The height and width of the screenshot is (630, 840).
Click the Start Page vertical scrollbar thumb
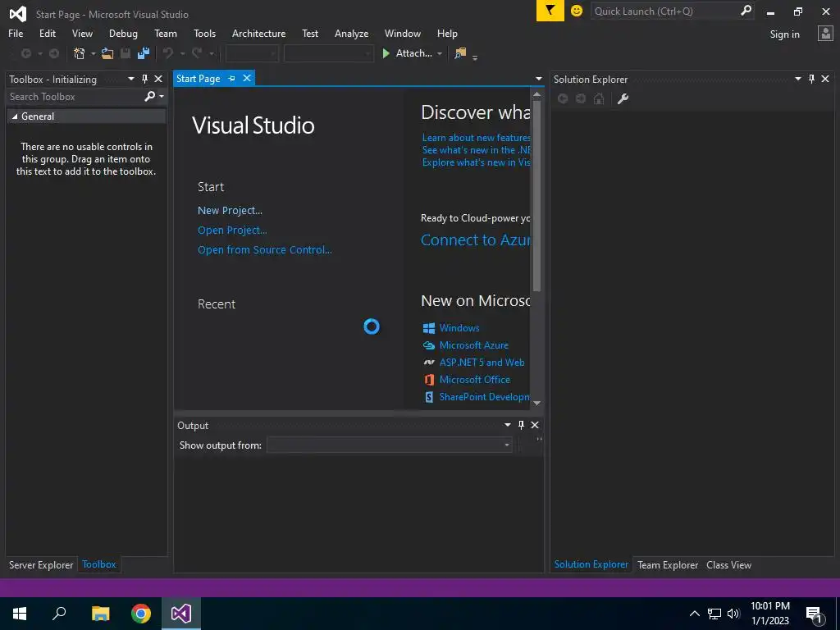[x=536, y=195]
